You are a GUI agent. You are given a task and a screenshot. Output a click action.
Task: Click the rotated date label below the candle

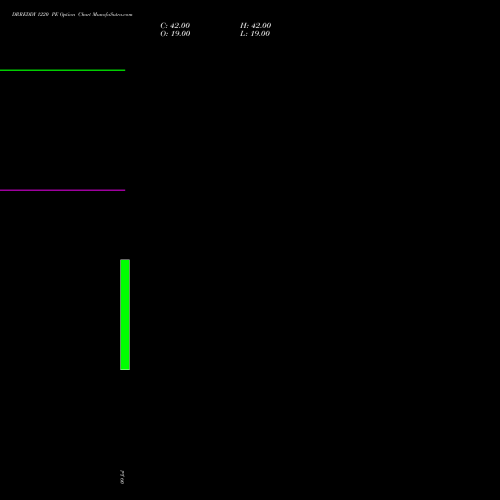click(122, 477)
